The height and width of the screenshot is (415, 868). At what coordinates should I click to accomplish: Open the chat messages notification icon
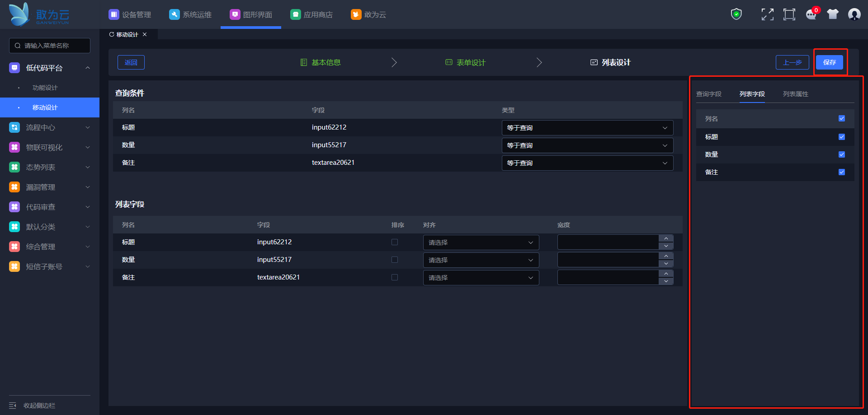[811, 14]
